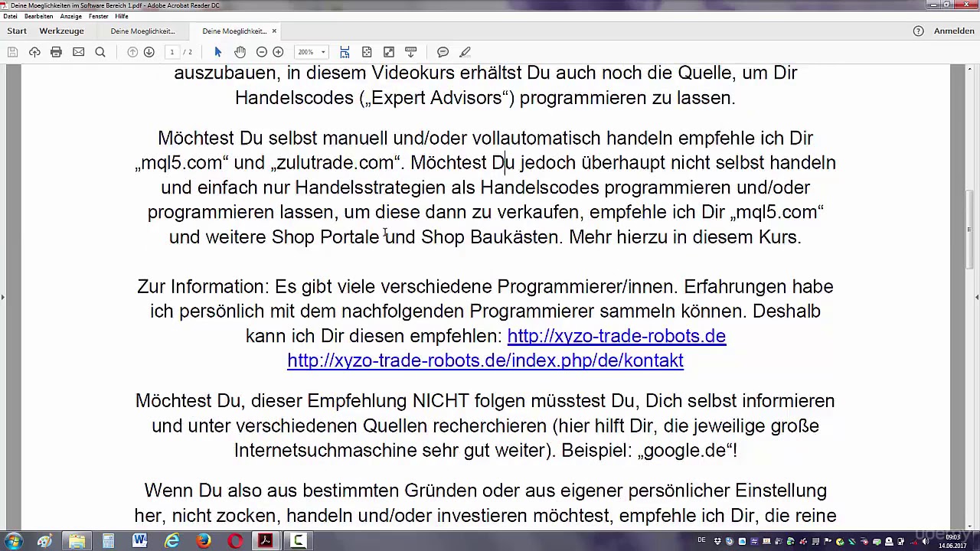Switch to first Deine Moeglichkeit document tab
This screenshot has height=551, width=980.
[x=142, y=31]
